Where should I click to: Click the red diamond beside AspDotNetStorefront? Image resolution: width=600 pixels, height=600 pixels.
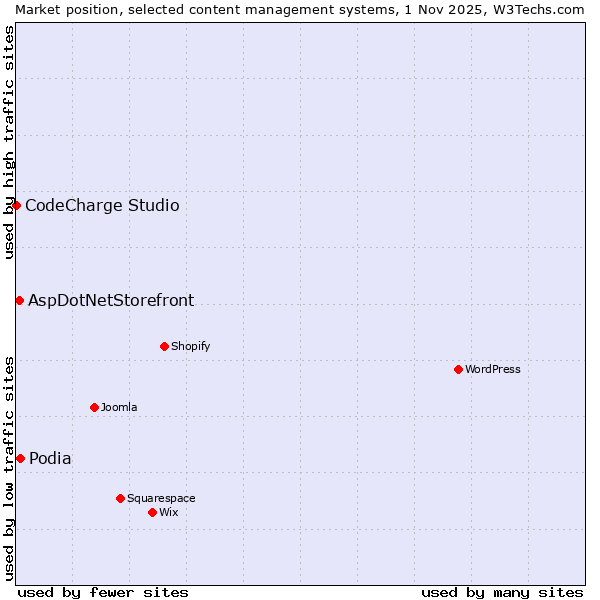coord(19,300)
